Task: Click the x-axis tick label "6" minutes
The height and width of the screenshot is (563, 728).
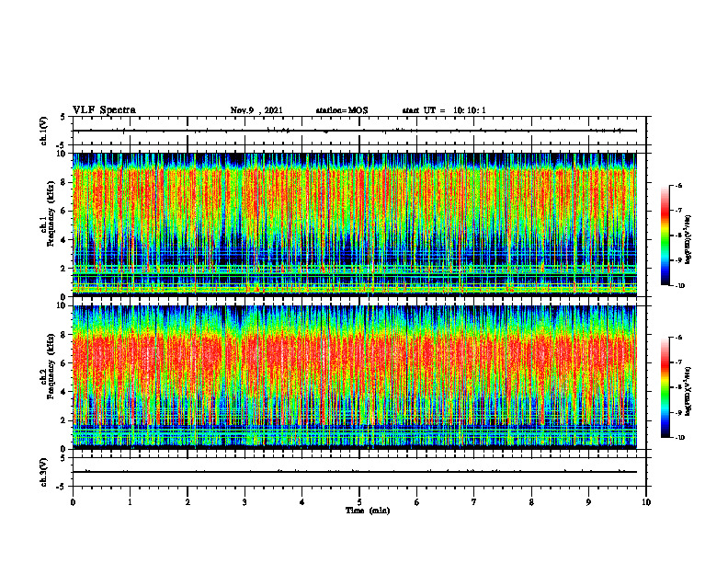Action: (x=417, y=502)
